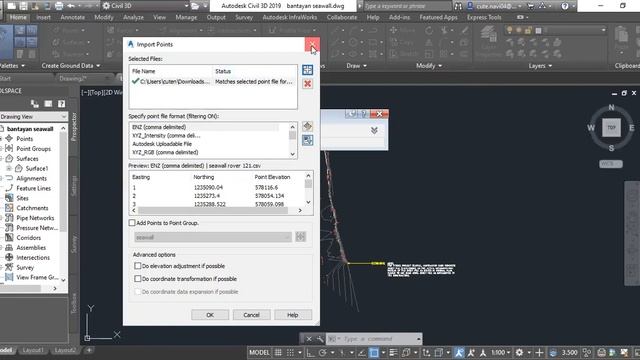Click the red X remove file icon
Image resolution: width=640 pixels, height=360 pixels.
pos(307,84)
